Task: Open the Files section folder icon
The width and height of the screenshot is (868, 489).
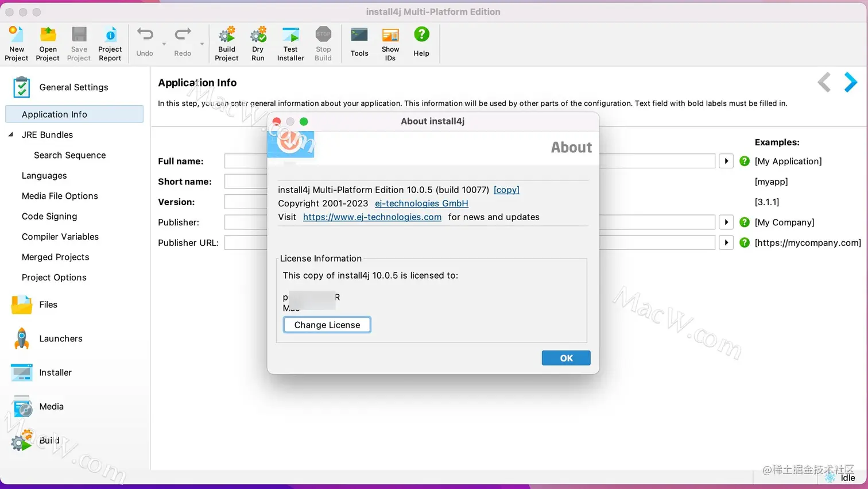Action: (x=22, y=305)
